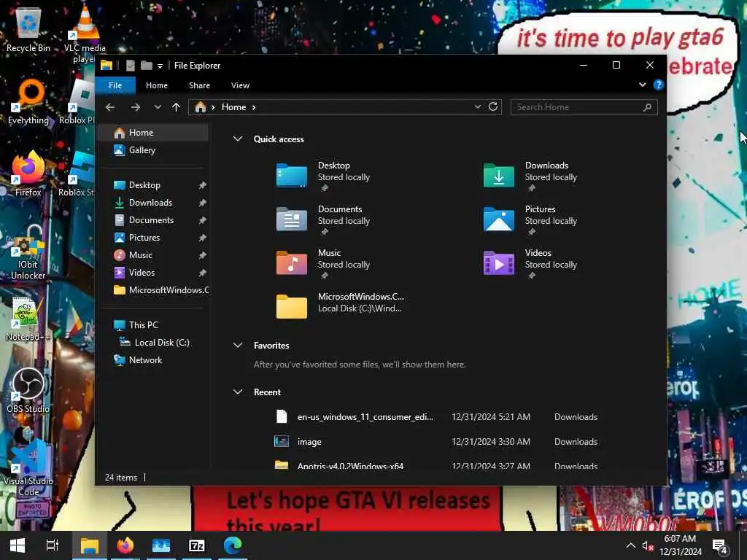747x560 pixels.
Task: Open Customize Quick Access Toolbar dropdown
Action: coord(160,66)
